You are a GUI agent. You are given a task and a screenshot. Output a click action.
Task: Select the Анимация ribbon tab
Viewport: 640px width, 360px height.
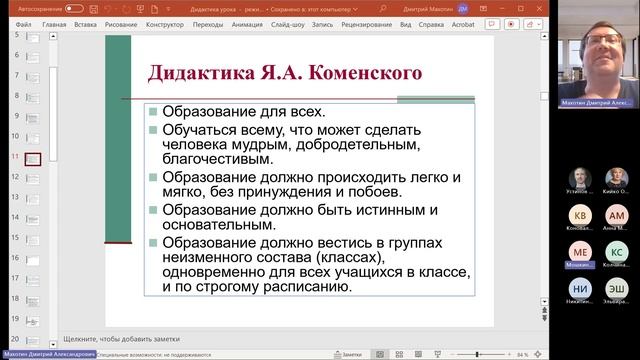pos(247,24)
